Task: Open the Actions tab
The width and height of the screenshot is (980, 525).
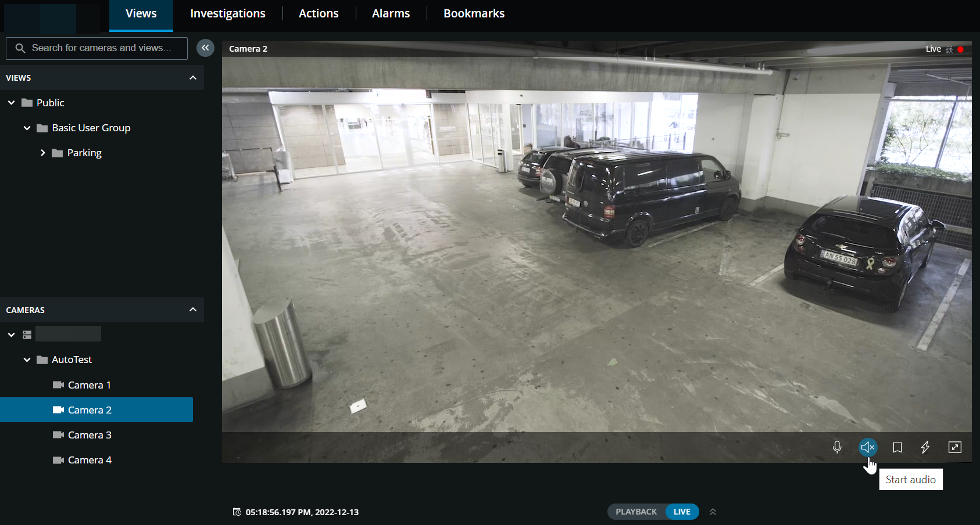Action: pyautogui.click(x=319, y=14)
